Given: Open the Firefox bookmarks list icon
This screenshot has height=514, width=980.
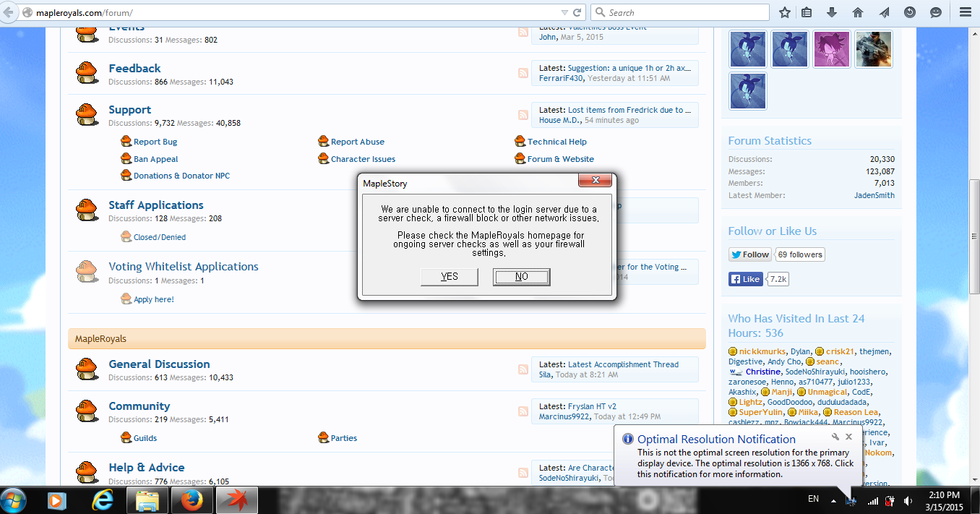Looking at the screenshot, I should point(807,12).
